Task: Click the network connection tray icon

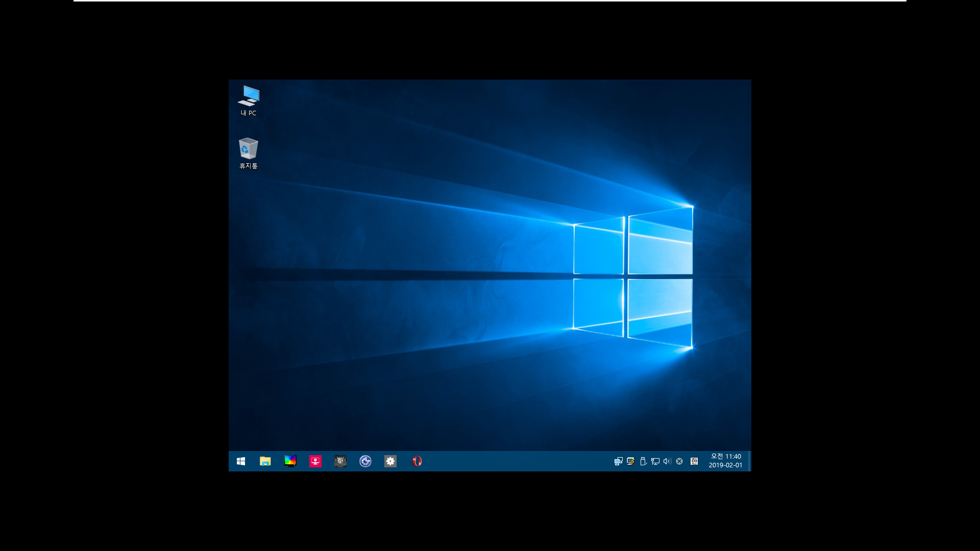Action: pyautogui.click(x=655, y=461)
